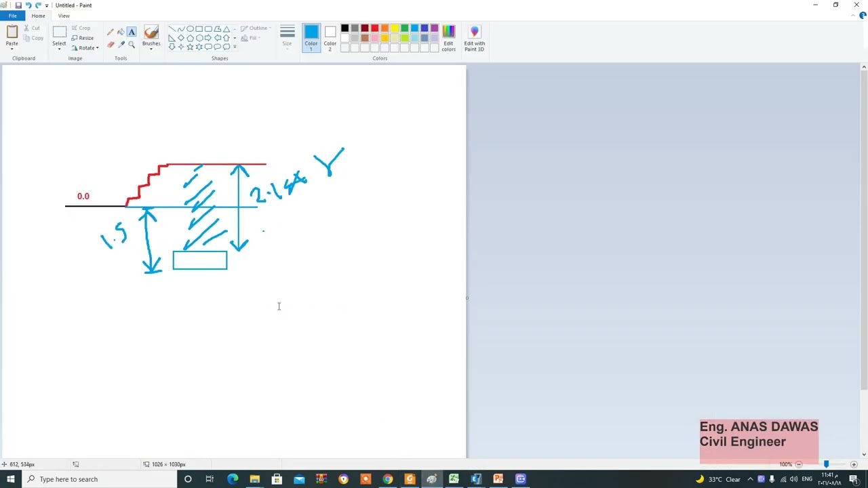The image size is (868, 488).
Task: Click the Resize button
Action: [83, 38]
